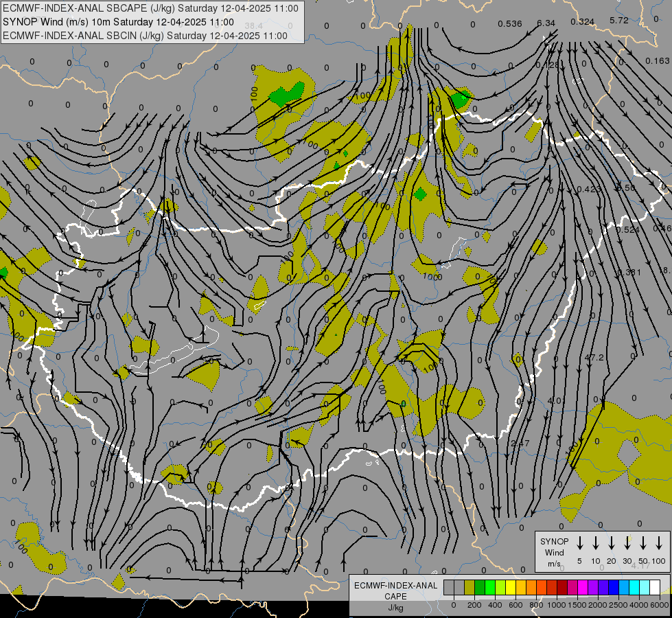
Task: Click the SBCIN title line in the header box
Action: [x=145, y=36]
